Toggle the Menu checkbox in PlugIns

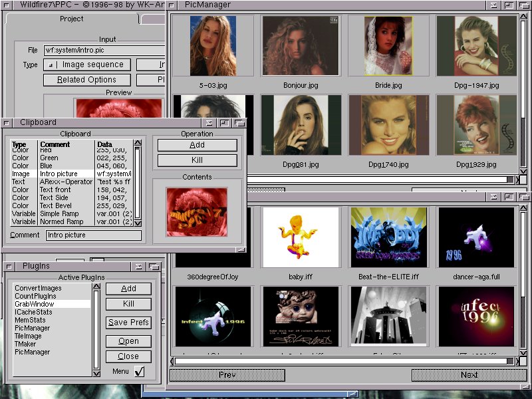click(139, 372)
